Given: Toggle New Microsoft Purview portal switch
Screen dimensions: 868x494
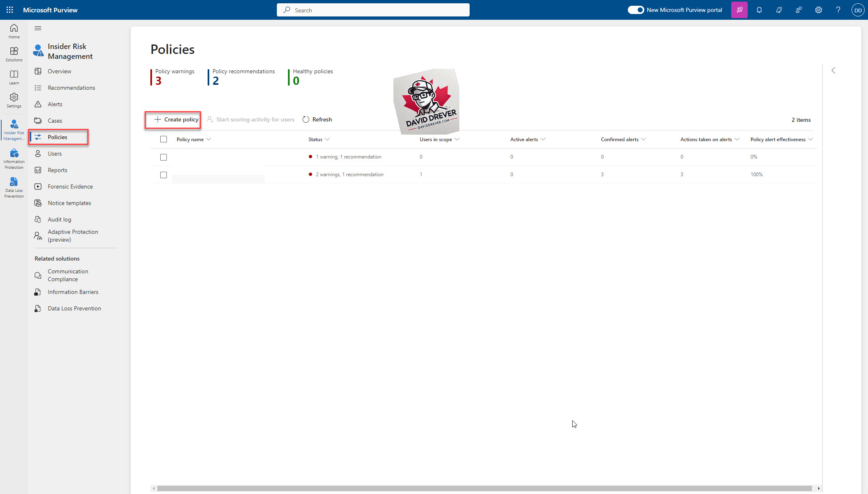Looking at the screenshot, I should 636,10.
